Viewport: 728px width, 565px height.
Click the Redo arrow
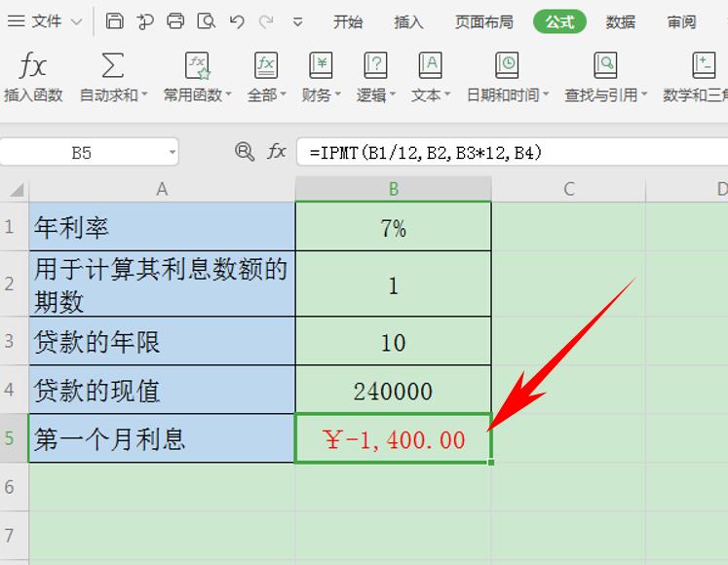tap(266, 21)
